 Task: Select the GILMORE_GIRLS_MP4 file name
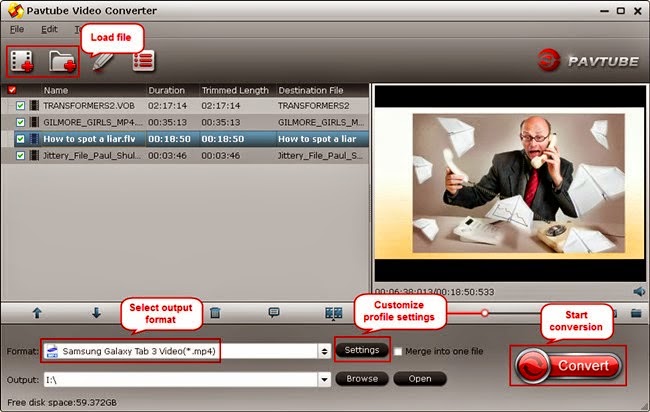point(93,122)
